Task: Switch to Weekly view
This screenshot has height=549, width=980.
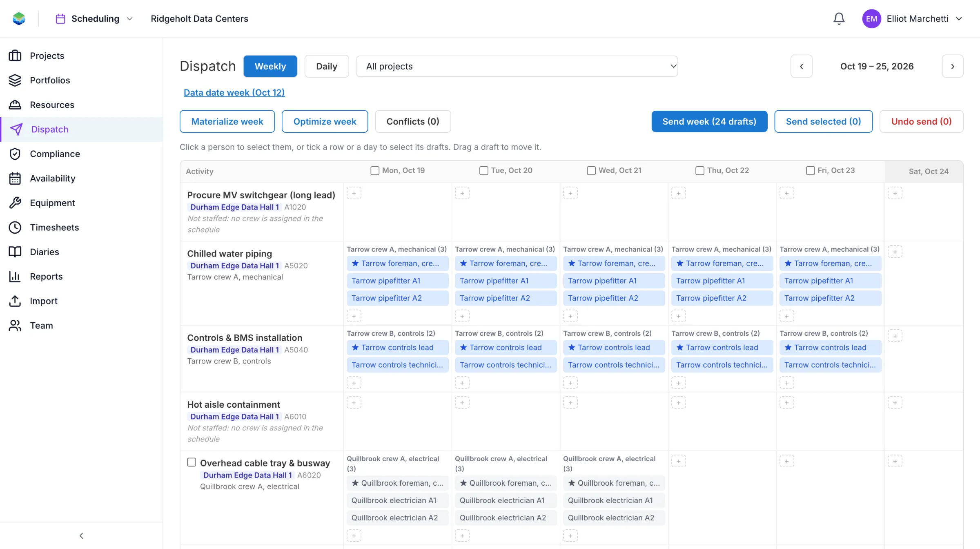Action: 270,66
